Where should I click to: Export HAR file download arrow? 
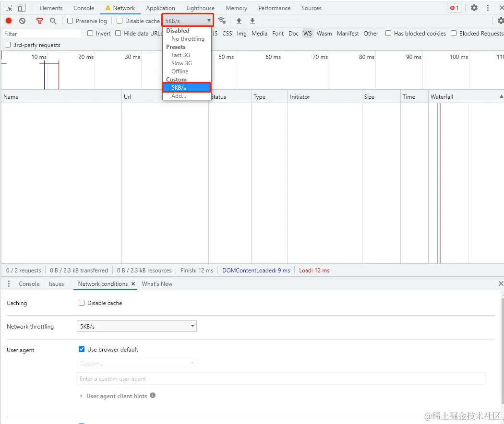pyautogui.click(x=252, y=21)
